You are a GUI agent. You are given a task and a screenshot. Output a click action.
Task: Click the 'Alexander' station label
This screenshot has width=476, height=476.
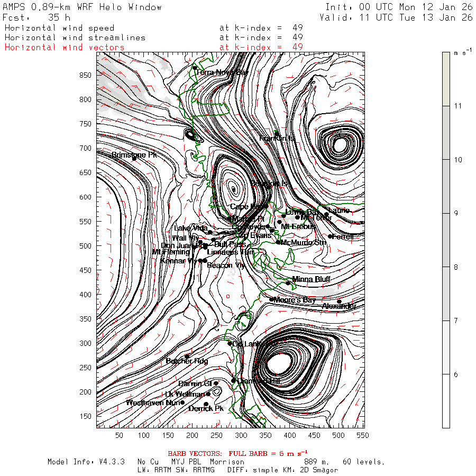339,306
